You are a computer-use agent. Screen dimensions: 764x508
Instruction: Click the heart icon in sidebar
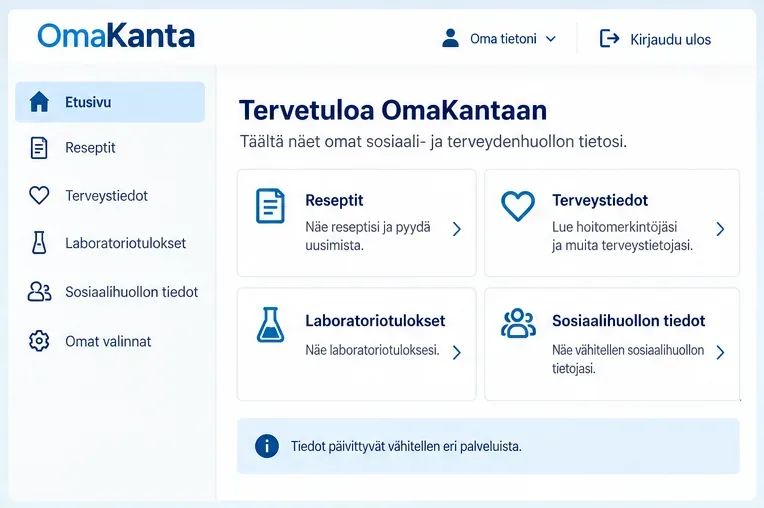pyautogui.click(x=39, y=195)
